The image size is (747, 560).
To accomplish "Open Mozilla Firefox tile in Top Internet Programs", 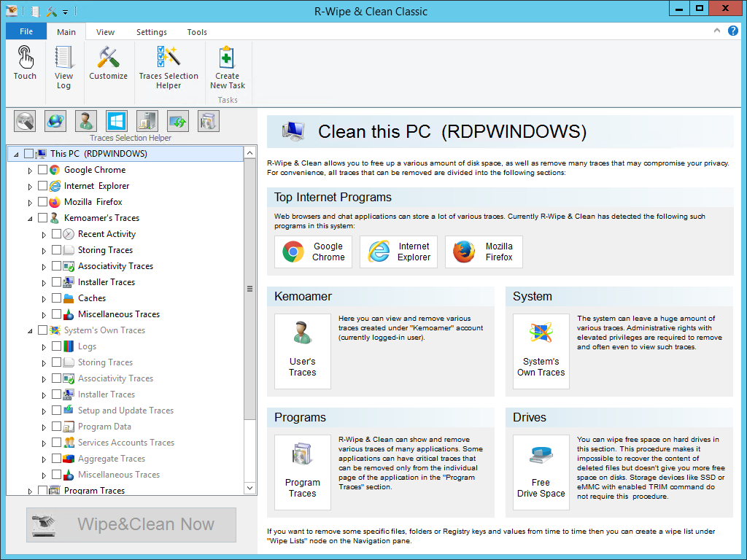I will pos(484,252).
